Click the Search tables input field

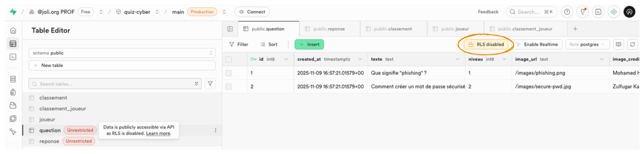point(115,84)
